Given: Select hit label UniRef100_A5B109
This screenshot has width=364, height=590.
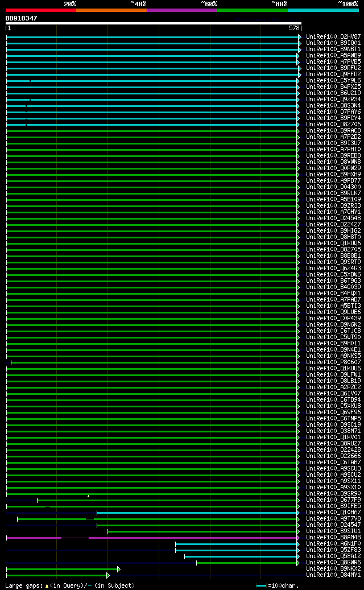Looking at the screenshot, I should pos(333,200).
